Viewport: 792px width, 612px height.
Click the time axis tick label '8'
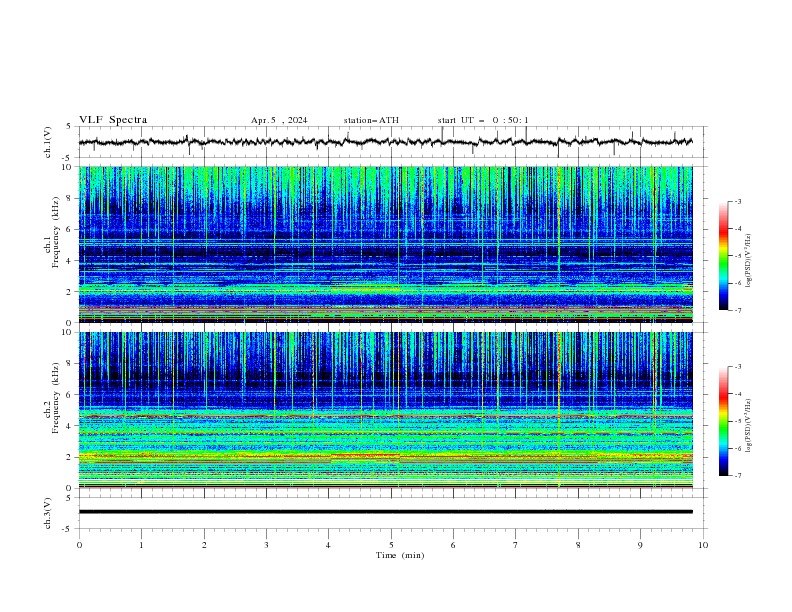(578, 545)
